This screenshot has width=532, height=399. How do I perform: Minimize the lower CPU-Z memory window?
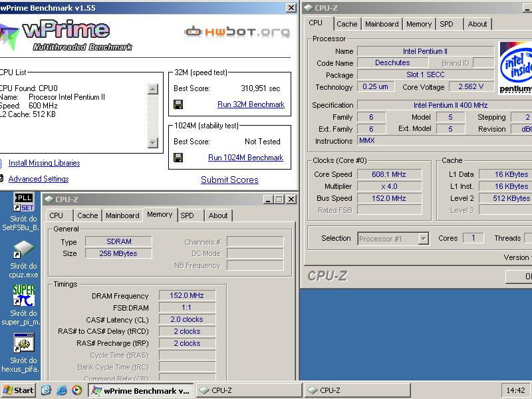268,199
